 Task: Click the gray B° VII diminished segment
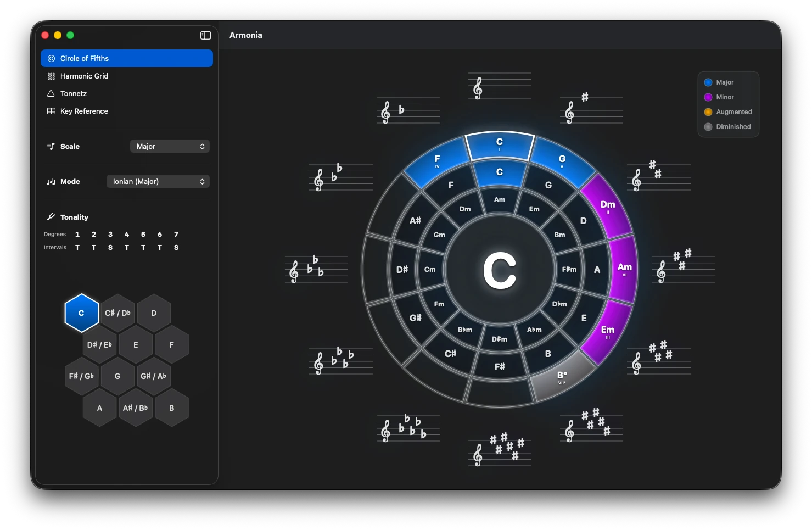562,377
